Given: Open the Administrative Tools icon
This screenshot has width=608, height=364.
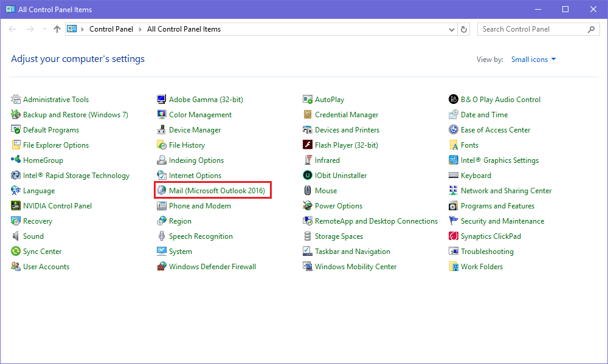Looking at the screenshot, I should tap(16, 99).
